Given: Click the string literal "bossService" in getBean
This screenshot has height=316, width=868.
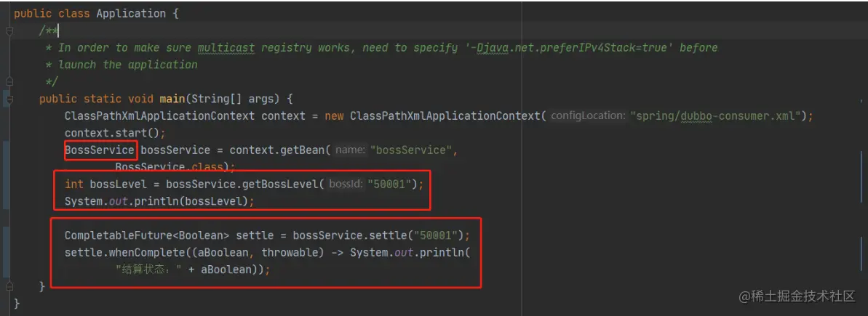Looking at the screenshot, I should 411,150.
